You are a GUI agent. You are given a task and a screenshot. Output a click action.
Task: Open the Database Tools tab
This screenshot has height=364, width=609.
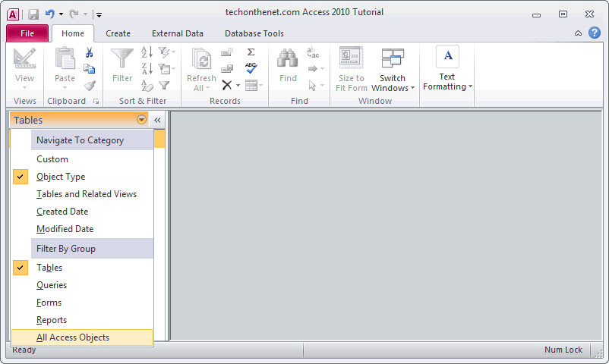click(254, 33)
